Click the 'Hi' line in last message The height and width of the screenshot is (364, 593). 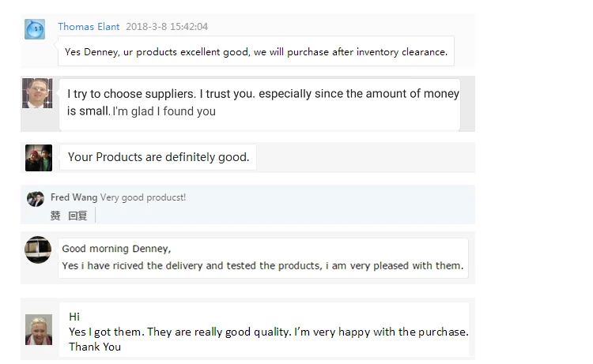coord(74,317)
